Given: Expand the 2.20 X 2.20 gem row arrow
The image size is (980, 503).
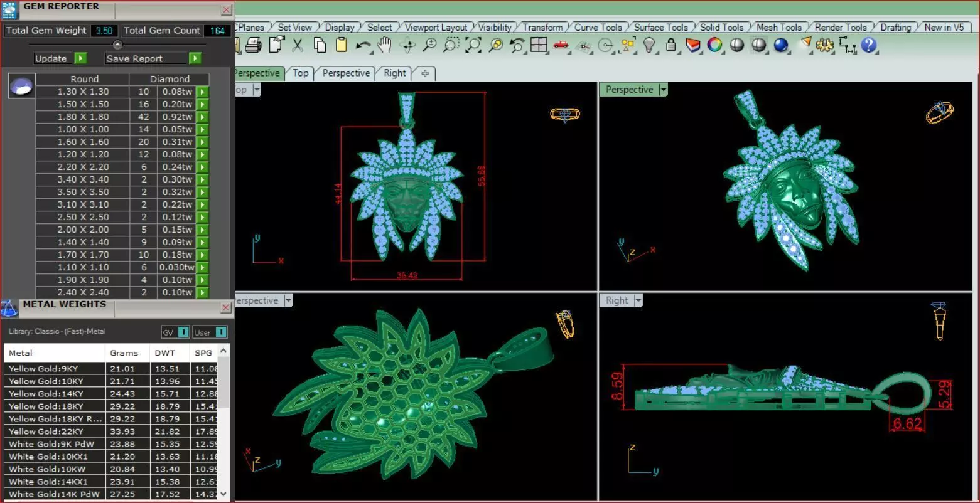Looking at the screenshot, I should click(202, 167).
